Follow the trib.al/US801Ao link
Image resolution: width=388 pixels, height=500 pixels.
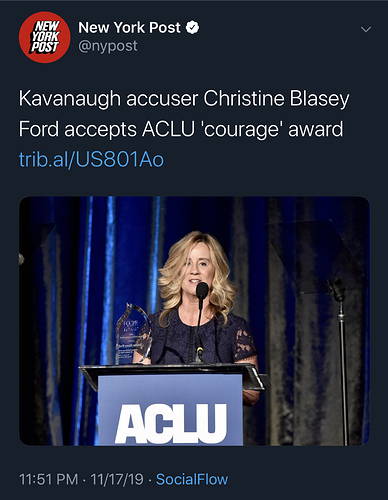click(91, 159)
